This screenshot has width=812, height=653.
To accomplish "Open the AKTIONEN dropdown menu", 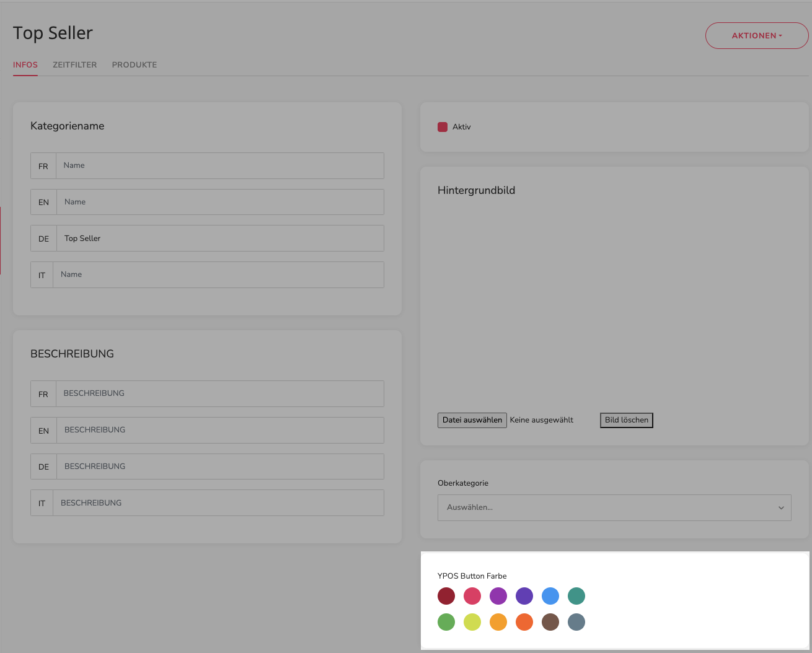I will pyautogui.click(x=757, y=35).
